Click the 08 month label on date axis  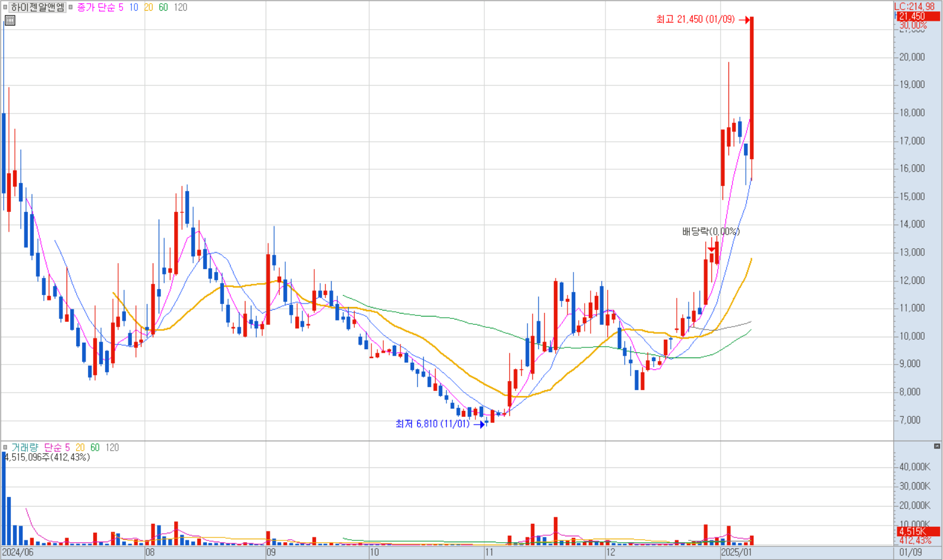pyautogui.click(x=150, y=552)
